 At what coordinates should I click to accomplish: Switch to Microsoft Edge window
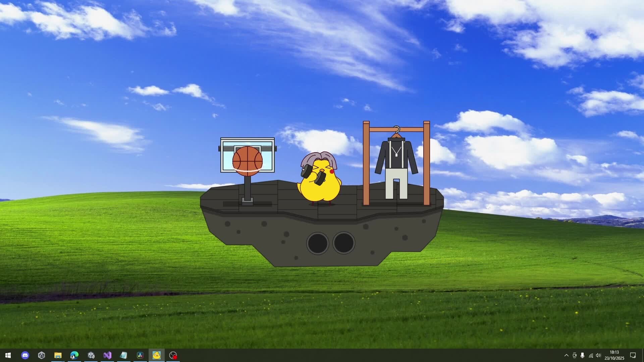[74, 355]
